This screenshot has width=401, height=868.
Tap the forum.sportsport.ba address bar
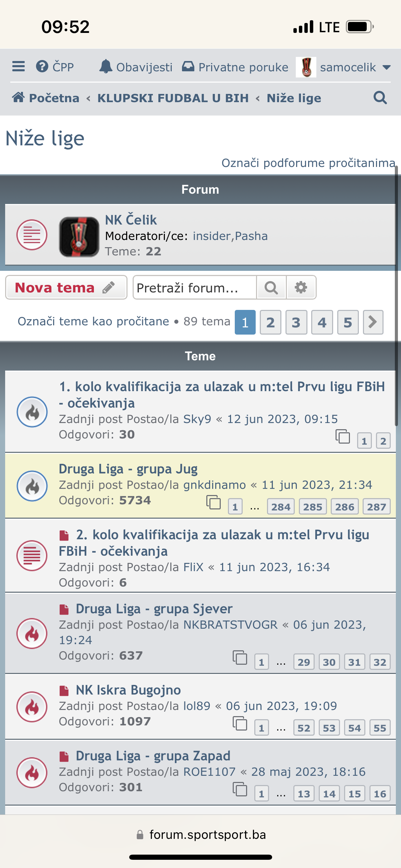(x=201, y=835)
